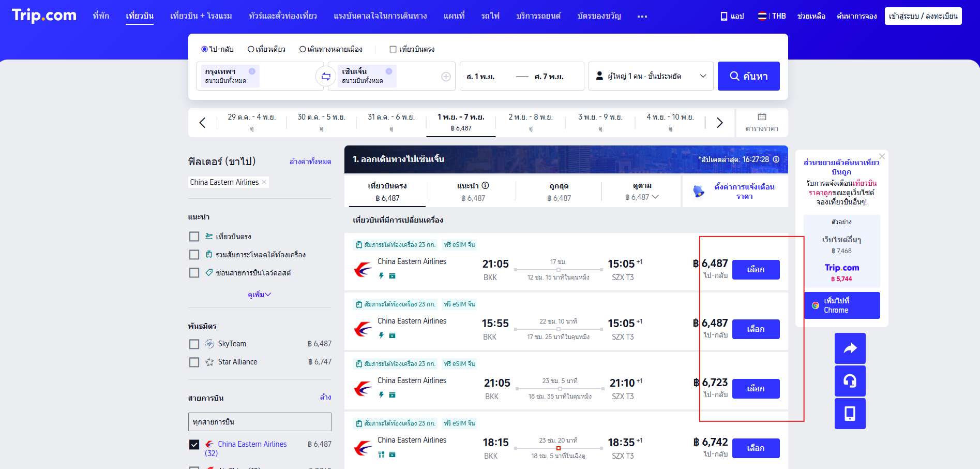
Task: Click the share arrow floating icon
Action: pyautogui.click(x=850, y=348)
